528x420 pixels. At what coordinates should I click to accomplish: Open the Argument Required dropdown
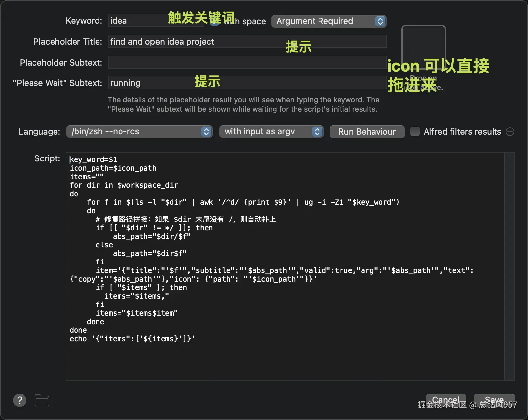tap(329, 21)
